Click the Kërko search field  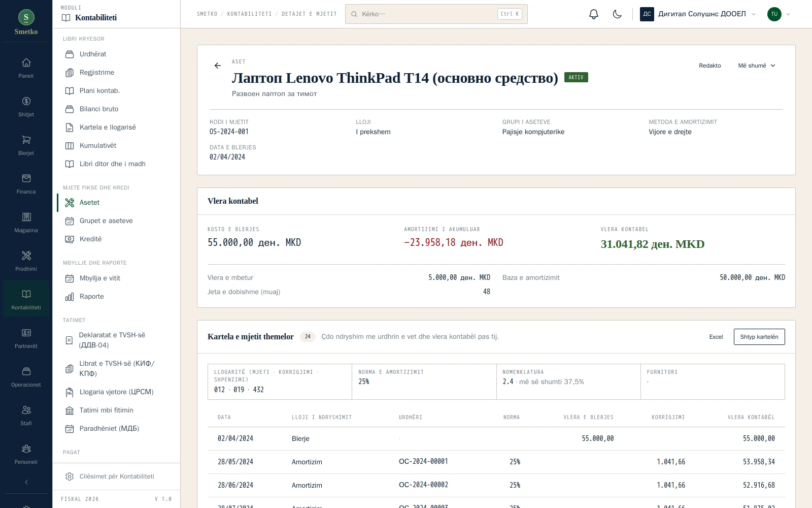[436, 14]
